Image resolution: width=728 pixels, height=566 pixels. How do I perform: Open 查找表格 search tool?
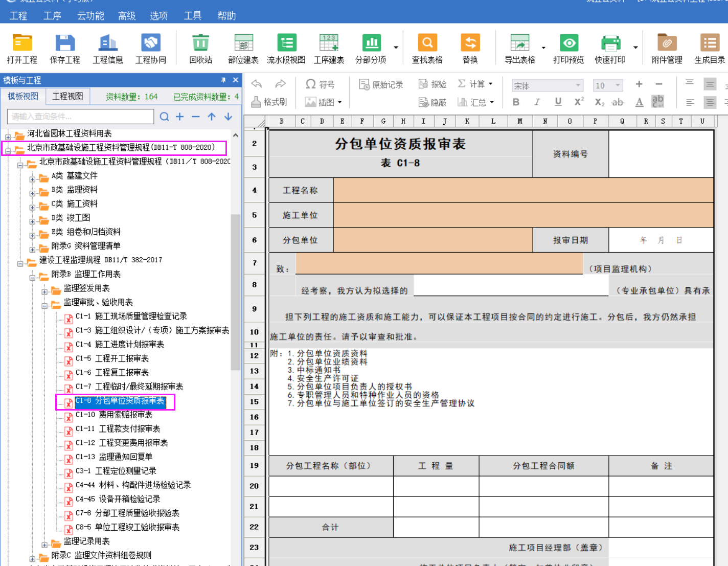pyautogui.click(x=427, y=49)
